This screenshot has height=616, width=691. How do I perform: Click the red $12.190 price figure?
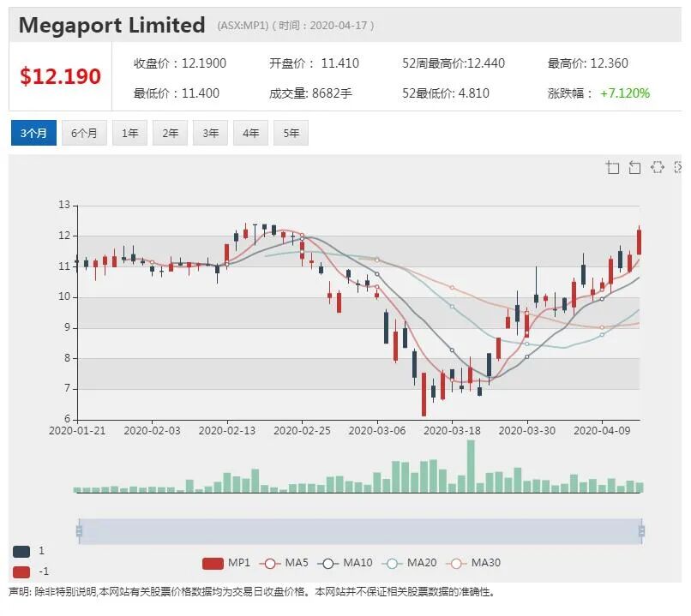coord(60,76)
